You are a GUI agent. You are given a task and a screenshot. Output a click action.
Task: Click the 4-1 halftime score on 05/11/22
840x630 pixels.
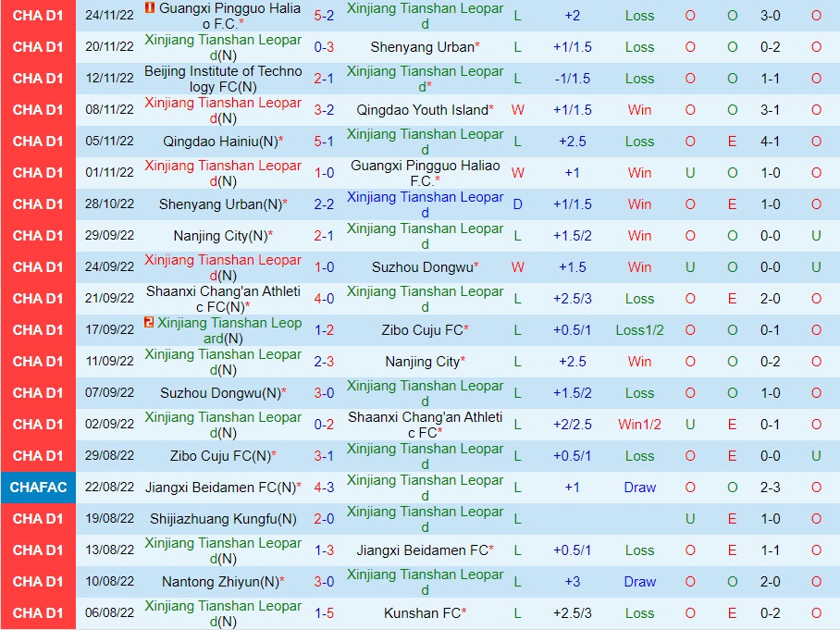(x=770, y=142)
